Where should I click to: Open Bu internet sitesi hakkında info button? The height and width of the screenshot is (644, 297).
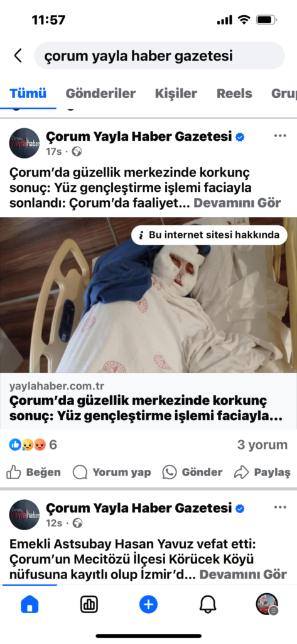[209, 235]
